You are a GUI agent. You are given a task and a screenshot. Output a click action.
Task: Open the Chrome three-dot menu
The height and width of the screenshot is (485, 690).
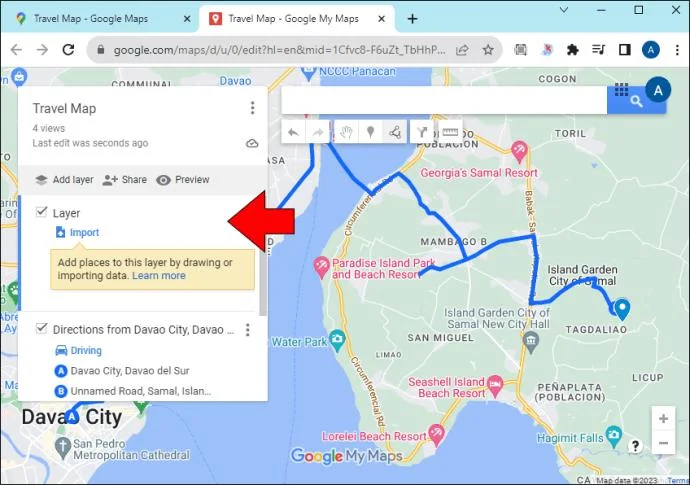(x=677, y=50)
